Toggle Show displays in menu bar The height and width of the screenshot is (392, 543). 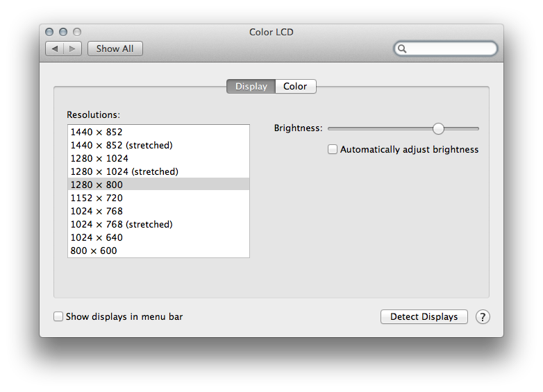(58, 316)
